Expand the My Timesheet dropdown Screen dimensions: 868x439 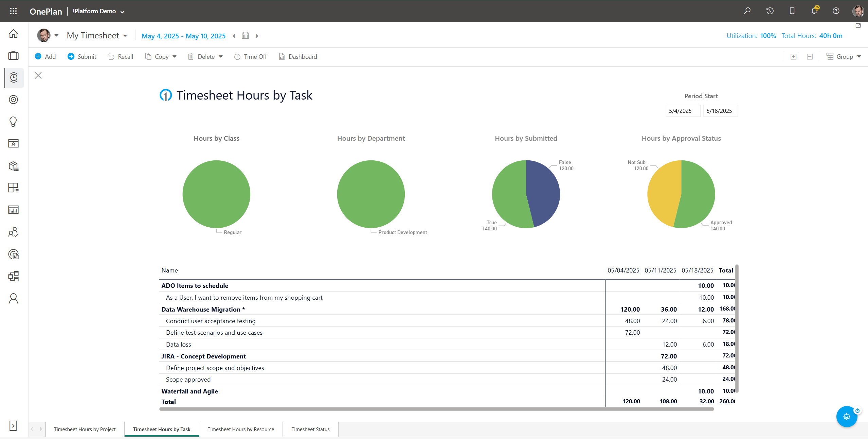point(125,35)
